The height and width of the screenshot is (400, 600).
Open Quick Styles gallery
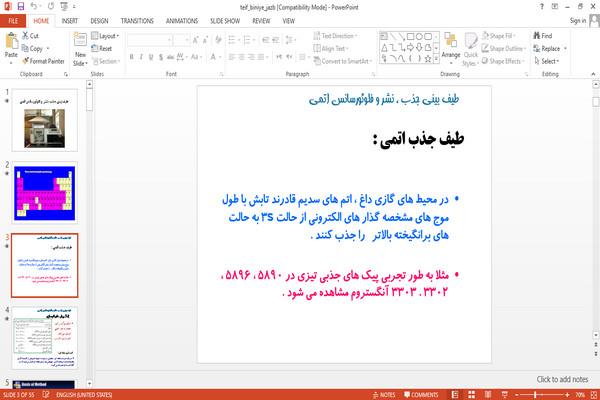[x=471, y=50]
